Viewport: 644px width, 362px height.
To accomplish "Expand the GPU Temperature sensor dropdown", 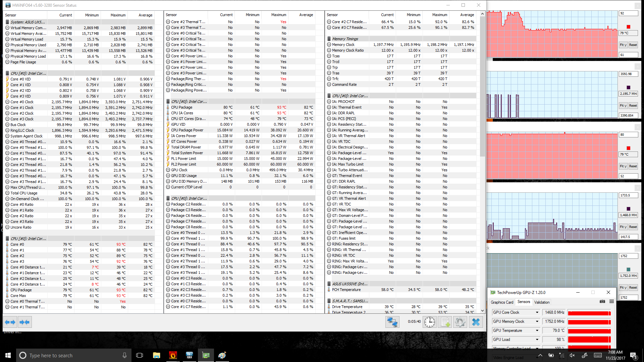I will pyautogui.click(x=537, y=330).
